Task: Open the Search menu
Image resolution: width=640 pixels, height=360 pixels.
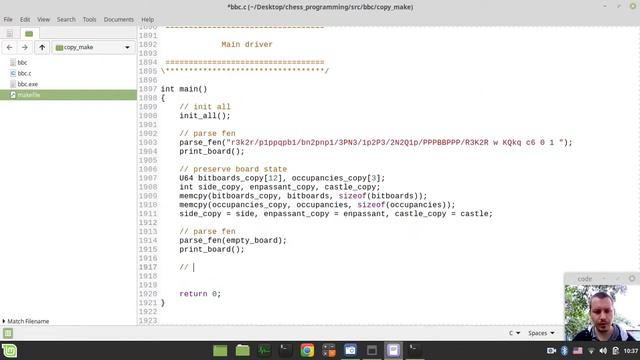Action: pyautogui.click(x=66, y=19)
